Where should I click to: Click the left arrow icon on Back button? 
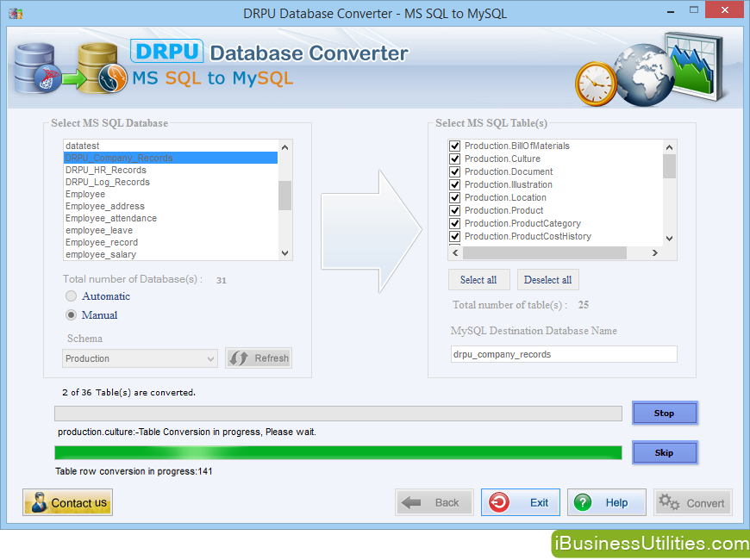411,502
